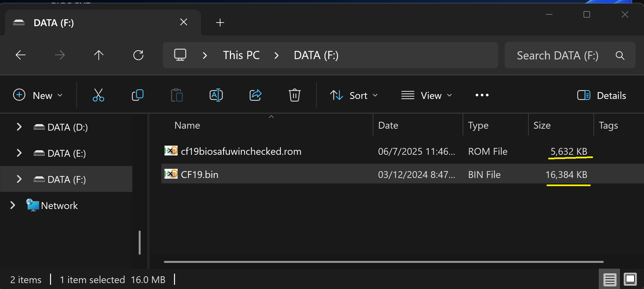644x289 pixels.
Task: Select the cf19biosafuwinchecked.rom file
Action: pos(241,152)
